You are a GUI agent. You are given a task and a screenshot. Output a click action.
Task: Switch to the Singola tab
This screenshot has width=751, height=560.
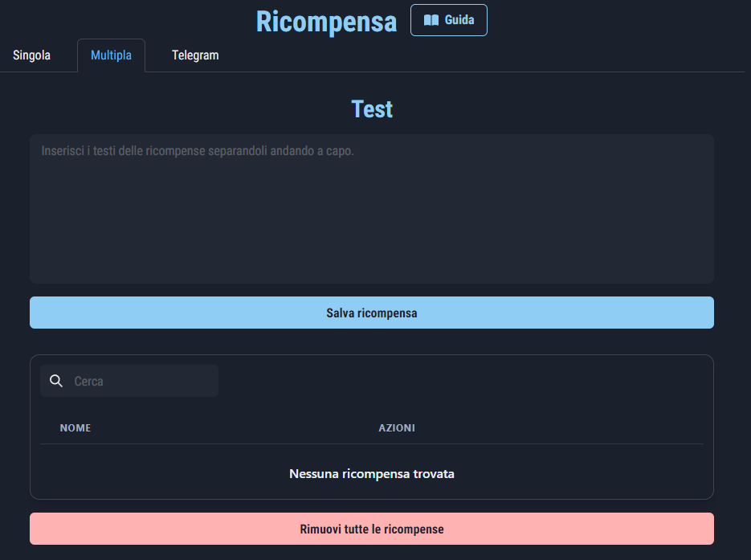click(32, 55)
